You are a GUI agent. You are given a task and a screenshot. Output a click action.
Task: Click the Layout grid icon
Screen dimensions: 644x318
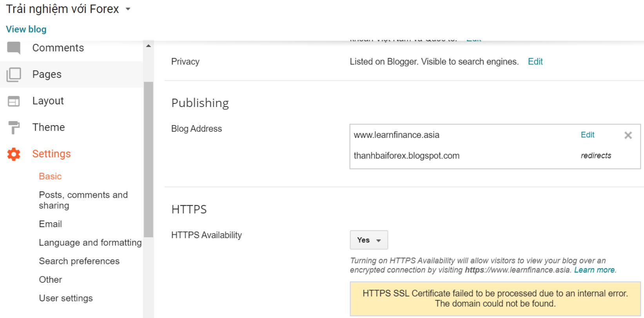[x=14, y=101]
